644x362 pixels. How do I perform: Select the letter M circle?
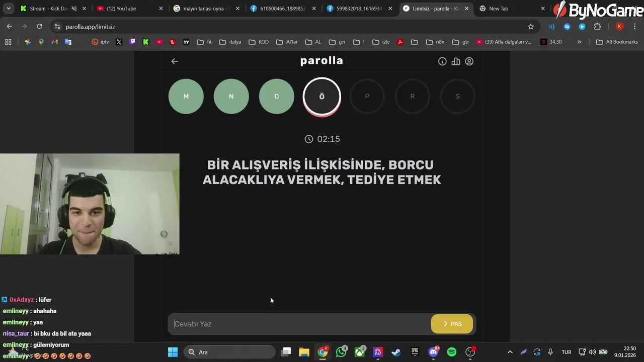pyautogui.click(x=186, y=96)
